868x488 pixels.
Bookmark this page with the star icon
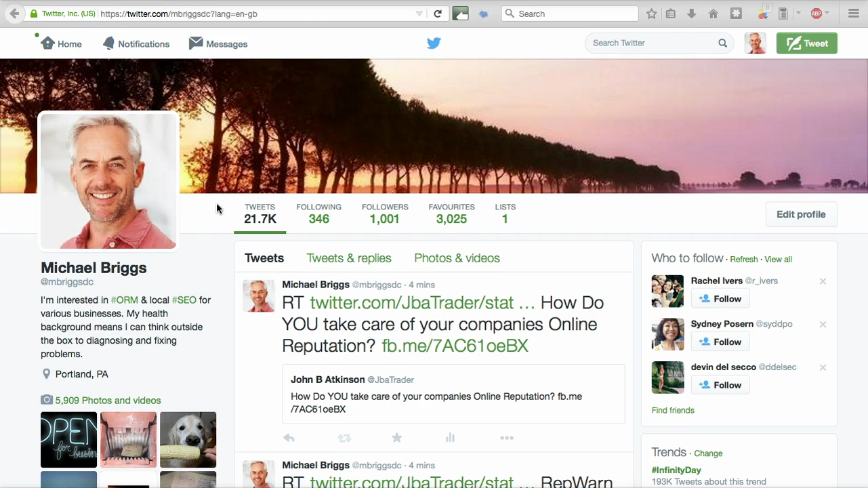coord(651,14)
